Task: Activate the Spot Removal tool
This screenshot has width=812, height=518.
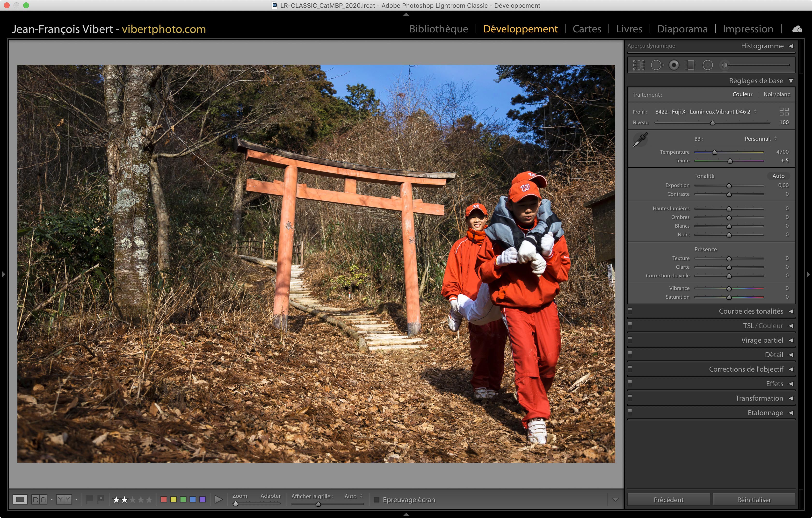Action: tap(657, 65)
